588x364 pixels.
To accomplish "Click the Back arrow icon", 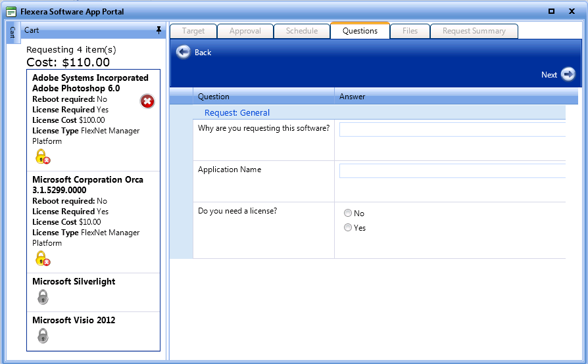I will (184, 52).
